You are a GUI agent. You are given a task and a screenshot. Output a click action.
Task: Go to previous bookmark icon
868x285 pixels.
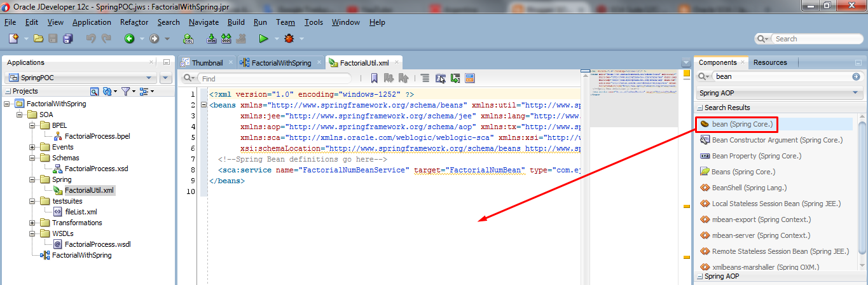tap(404, 78)
